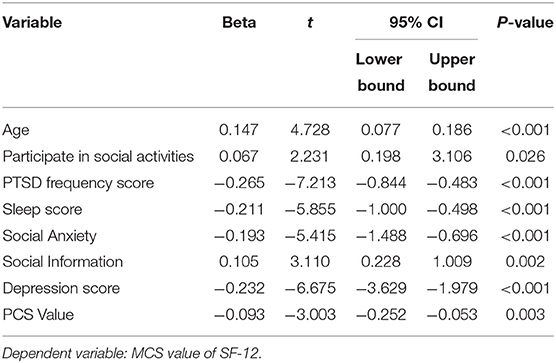Select the Upper bound subheader
This screenshot has height=363, width=556.
tap(452, 72)
